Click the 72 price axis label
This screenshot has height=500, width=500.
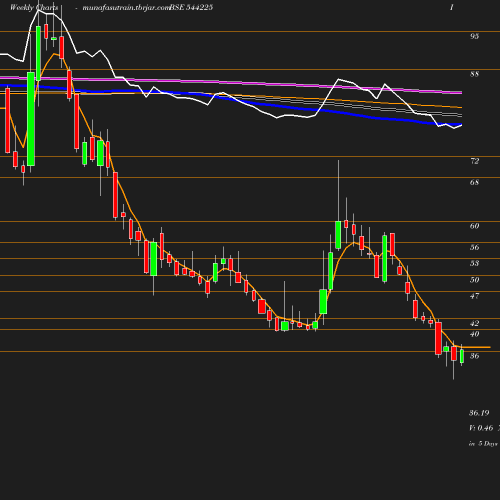(474, 161)
